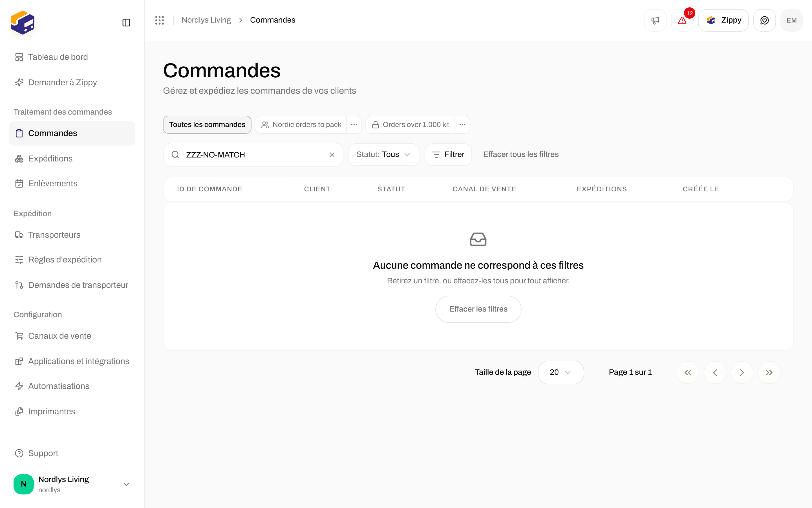Open Imprimantes settings

pyautogui.click(x=72, y=411)
